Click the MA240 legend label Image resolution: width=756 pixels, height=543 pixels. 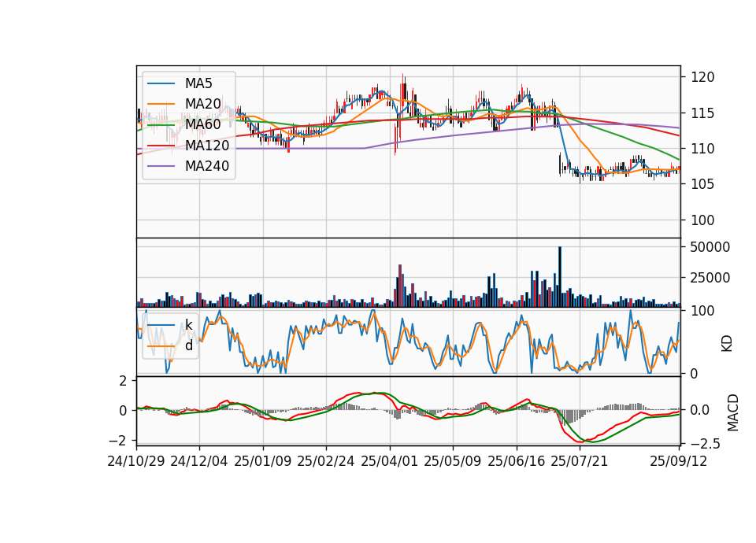point(207,166)
